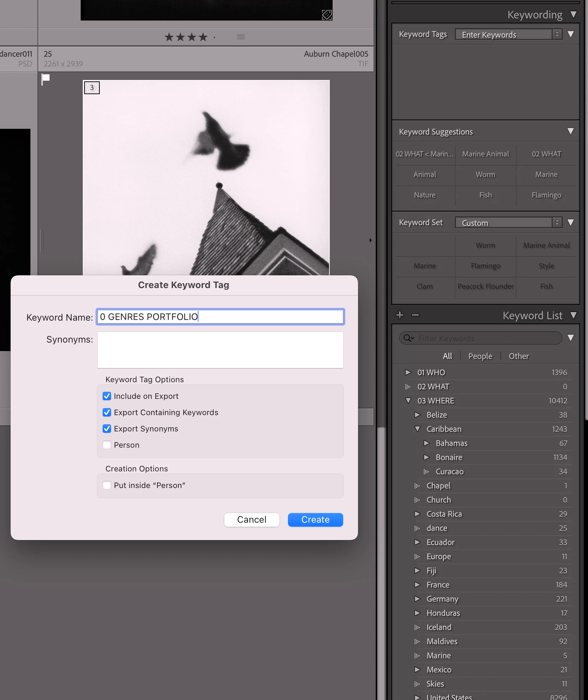Click dotted marker beside 02 WHAT keyword
Image resolution: width=588 pixels, height=700 pixels.
pos(408,387)
